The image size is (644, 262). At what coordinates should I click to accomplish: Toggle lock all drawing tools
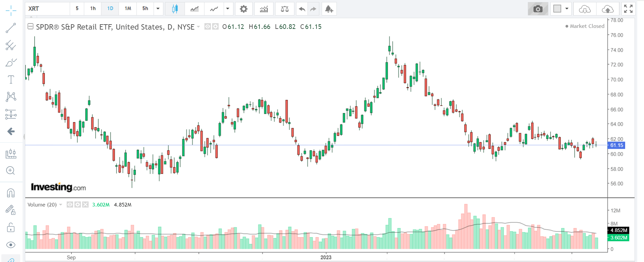11,228
